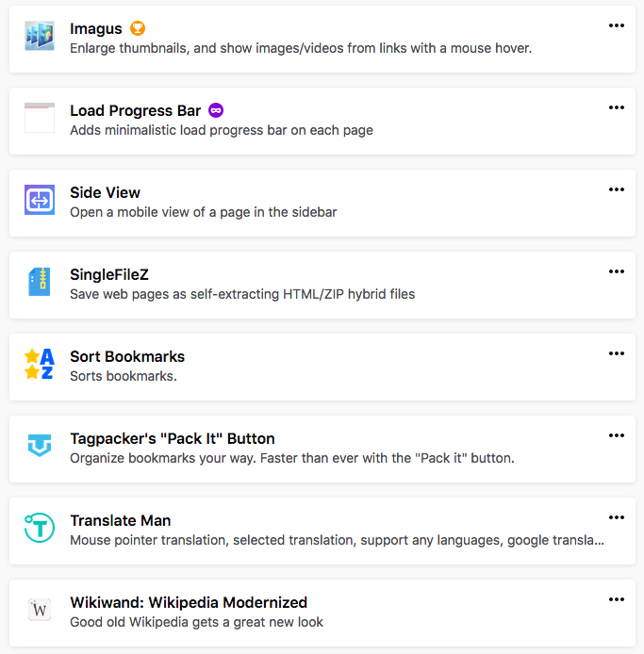
Task: Click the Imagus extension icon
Action: [40, 36]
